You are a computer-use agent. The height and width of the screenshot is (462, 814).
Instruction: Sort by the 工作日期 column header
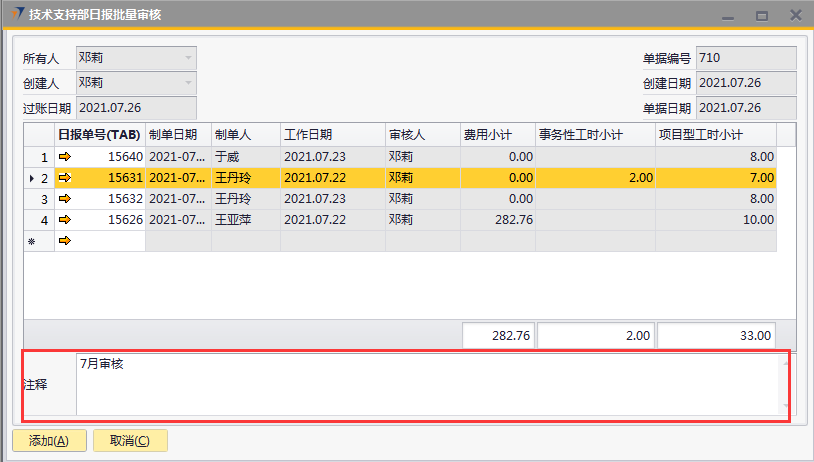coord(332,135)
